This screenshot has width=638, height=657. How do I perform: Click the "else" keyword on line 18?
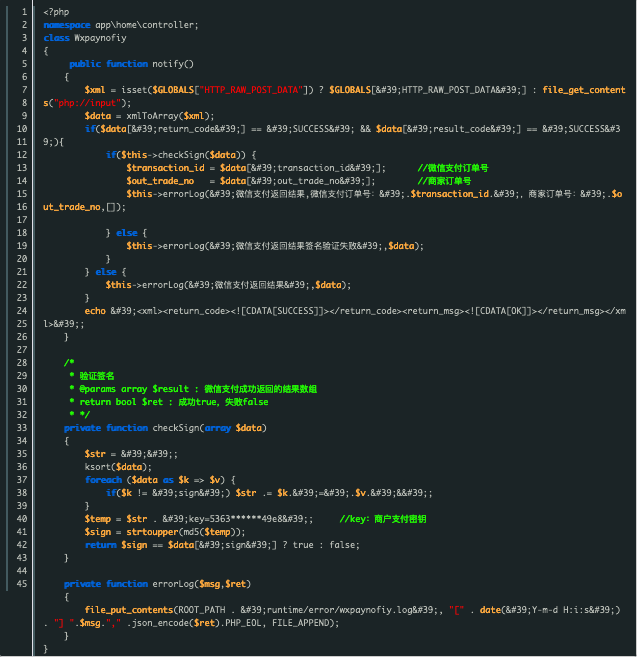[127, 233]
